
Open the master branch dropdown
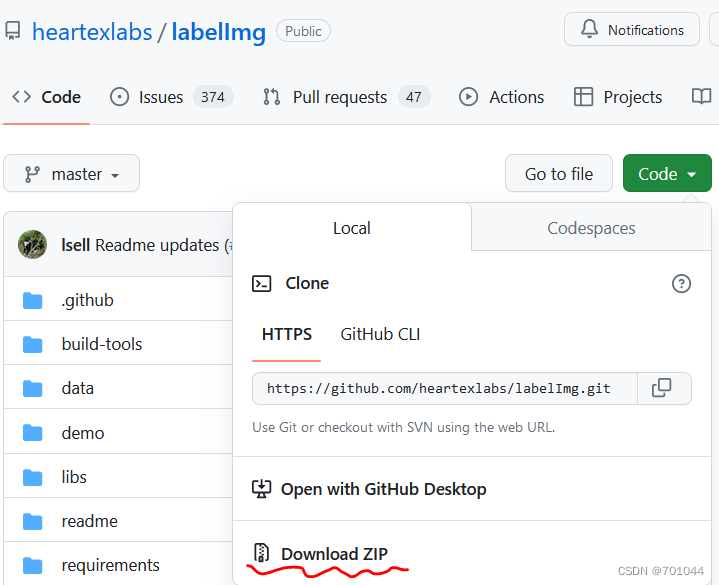point(72,174)
